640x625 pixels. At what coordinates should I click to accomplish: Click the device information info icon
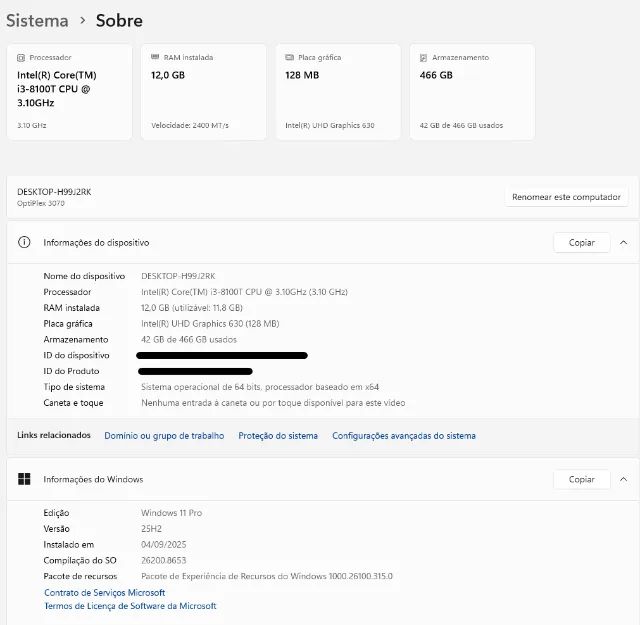coord(24,242)
